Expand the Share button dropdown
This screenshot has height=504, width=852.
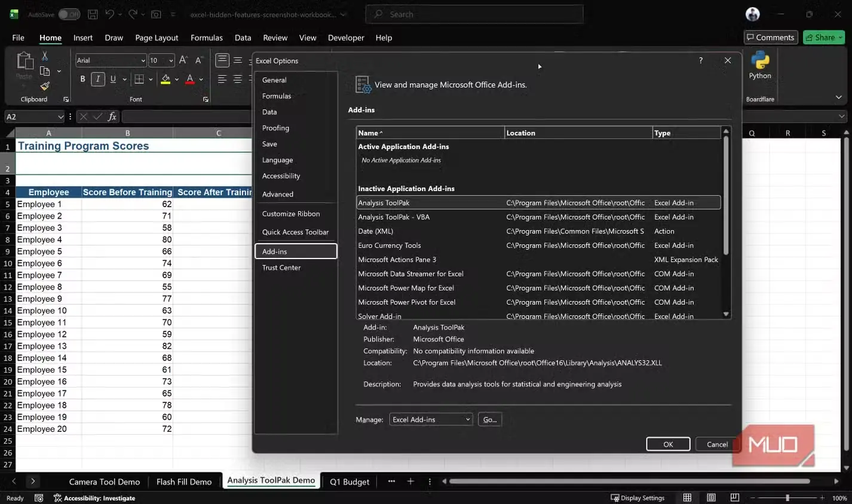tap(840, 37)
